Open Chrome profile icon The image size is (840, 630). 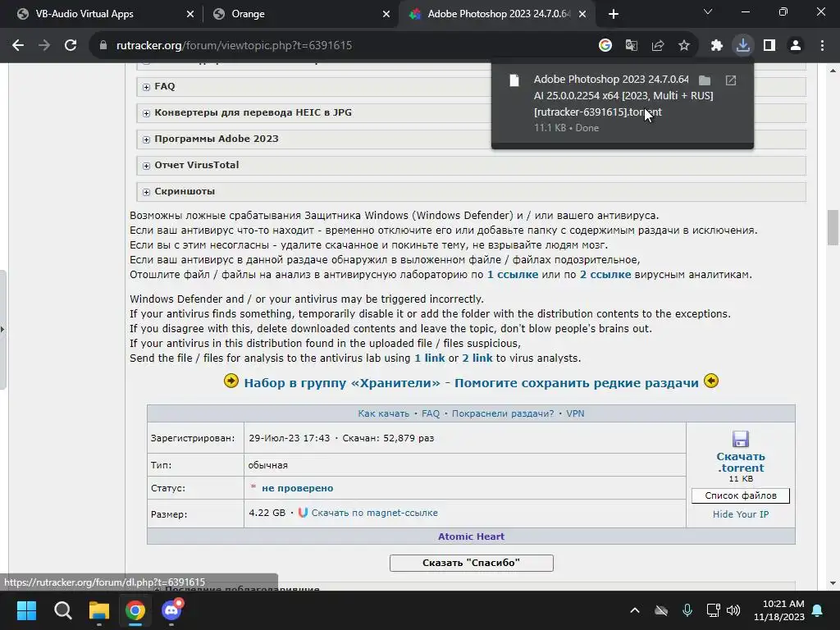(796, 46)
